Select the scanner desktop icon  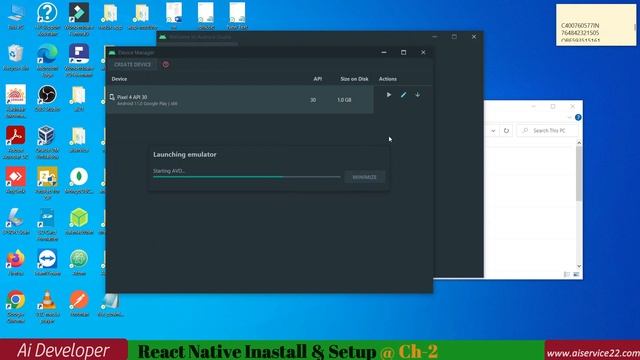click(16, 221)
